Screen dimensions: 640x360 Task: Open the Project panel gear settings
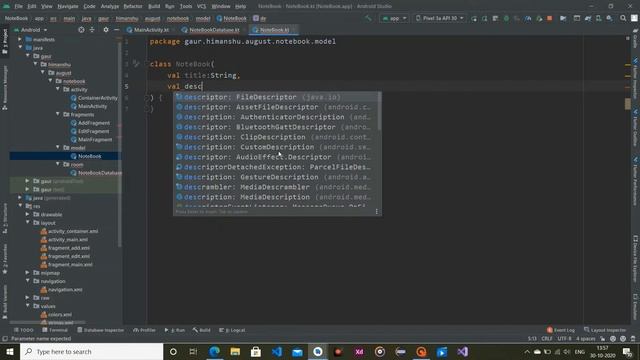click(106, 30)
